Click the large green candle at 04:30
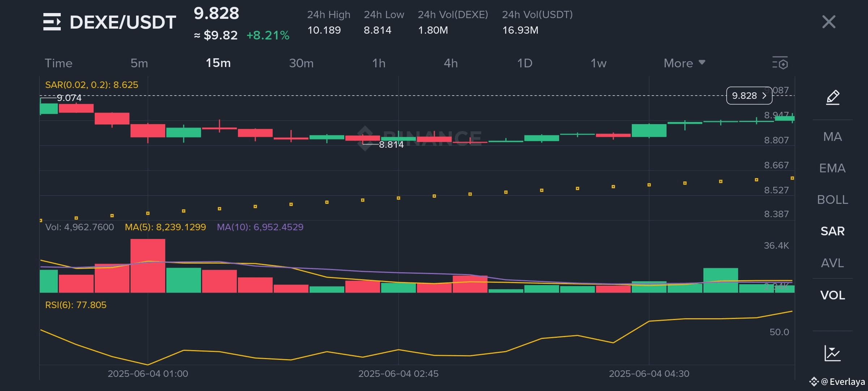Viewport: 868px width, 391px height. tap(649, 130)
